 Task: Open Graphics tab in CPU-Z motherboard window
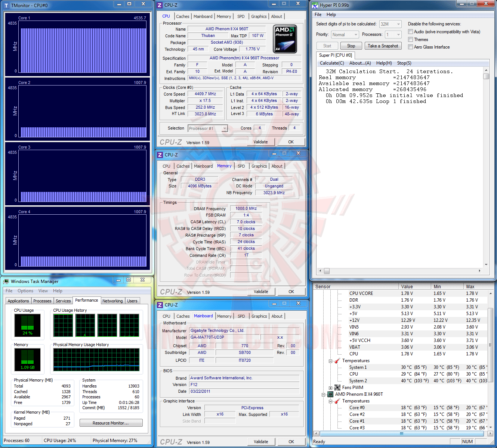pyautogui.click(x=259, y=316)
